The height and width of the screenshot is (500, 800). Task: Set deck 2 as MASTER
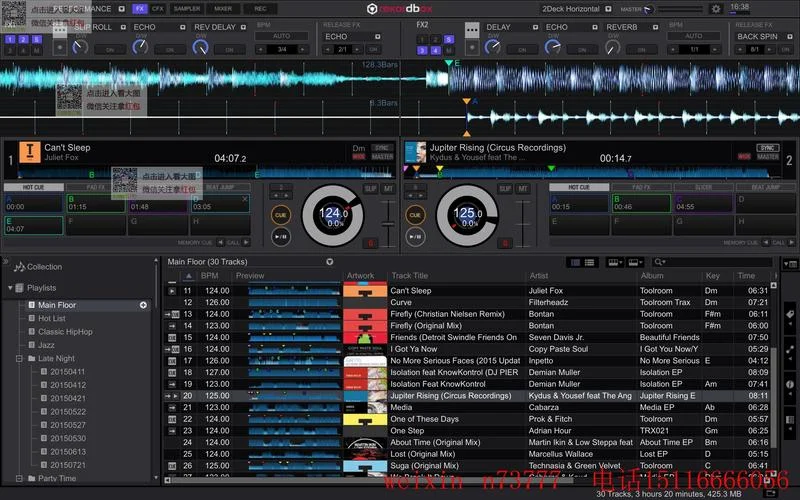[768, 157]
